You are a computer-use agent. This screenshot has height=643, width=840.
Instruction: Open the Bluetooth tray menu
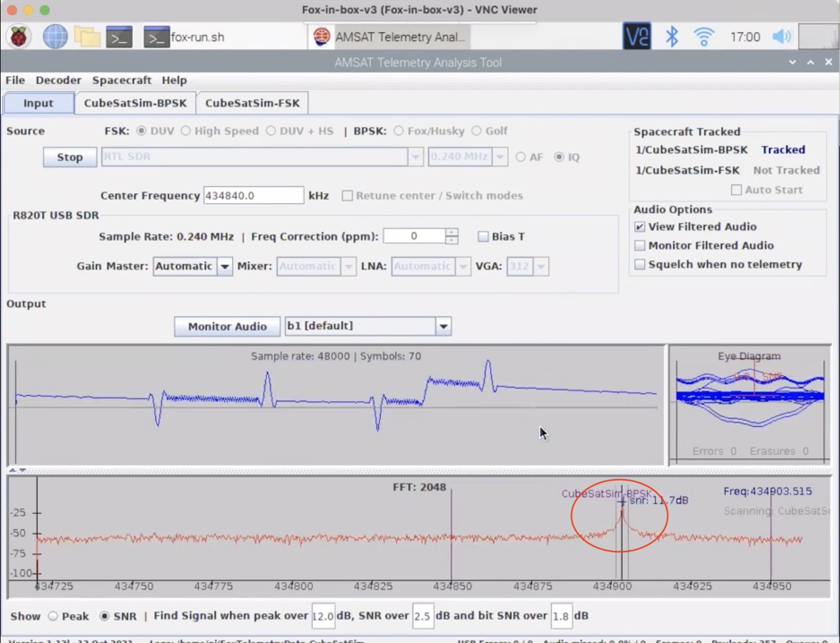pyautogui.click(x=672, y=37)
